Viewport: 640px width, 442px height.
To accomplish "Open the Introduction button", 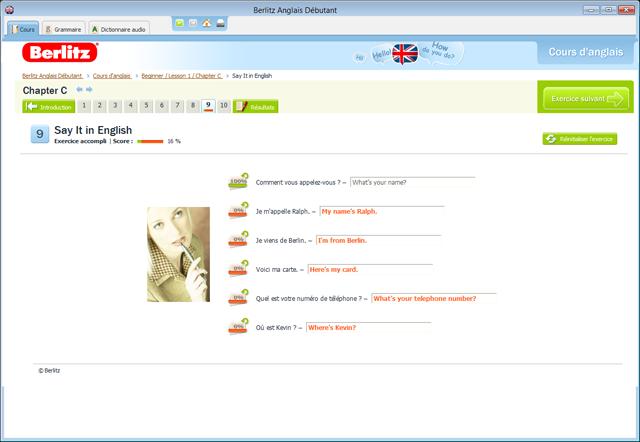I will (49, 107).
